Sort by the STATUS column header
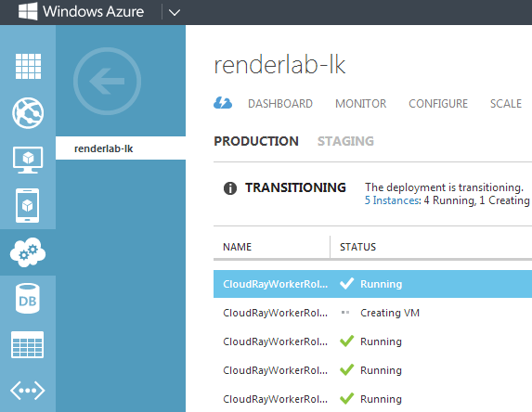Image resolution: width=532 pixels, height=412 pixels. point(358,247)
